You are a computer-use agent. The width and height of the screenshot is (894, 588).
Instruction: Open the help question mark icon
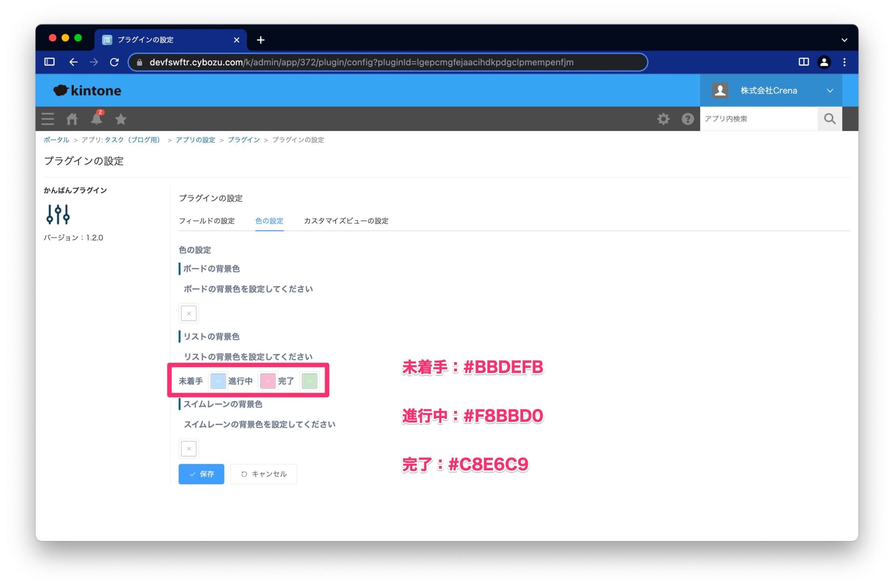688,119
